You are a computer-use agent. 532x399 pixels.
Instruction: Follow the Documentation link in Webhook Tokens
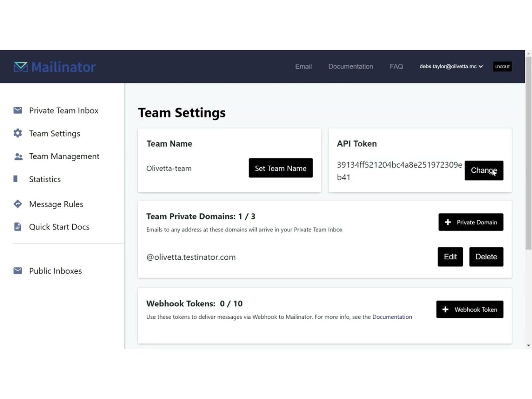point(392,317)
